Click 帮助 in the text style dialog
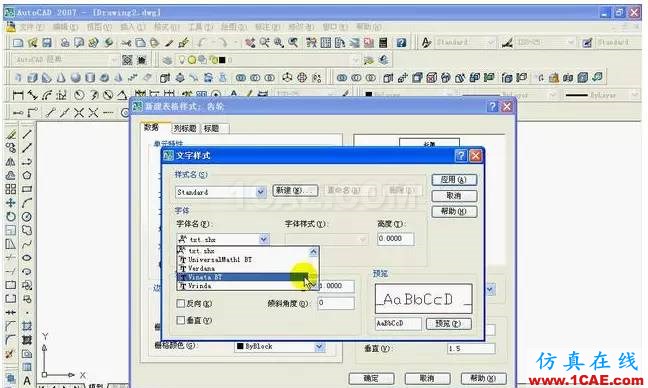648x388 pixels. tap(454, 212)
